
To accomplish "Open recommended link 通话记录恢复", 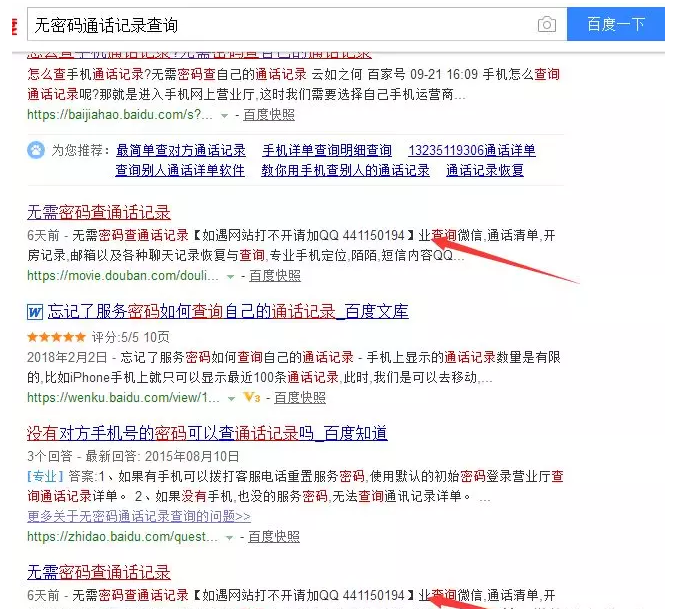I will [x=485, y=170].
